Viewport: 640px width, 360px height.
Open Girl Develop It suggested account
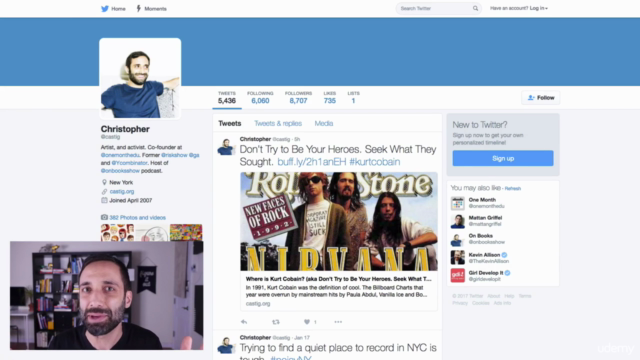[486, 273]
